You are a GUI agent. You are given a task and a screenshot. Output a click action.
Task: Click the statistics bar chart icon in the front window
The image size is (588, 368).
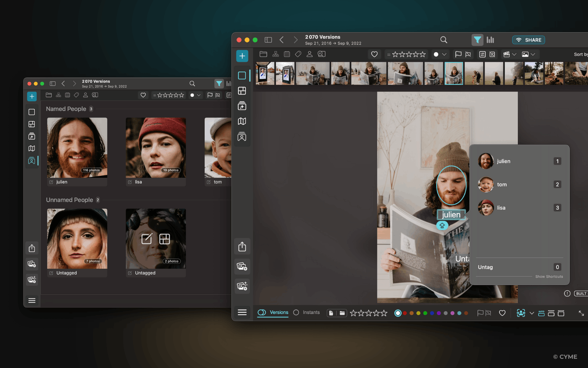click(490, 40)
